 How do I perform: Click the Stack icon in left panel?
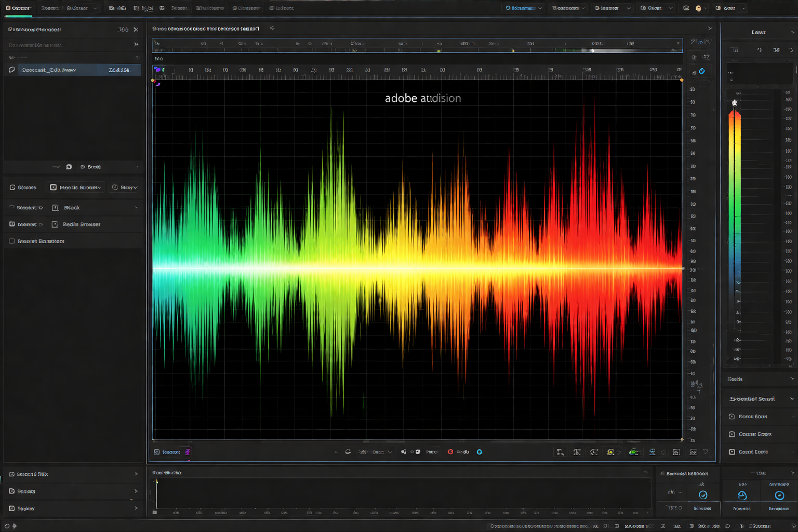56,208
